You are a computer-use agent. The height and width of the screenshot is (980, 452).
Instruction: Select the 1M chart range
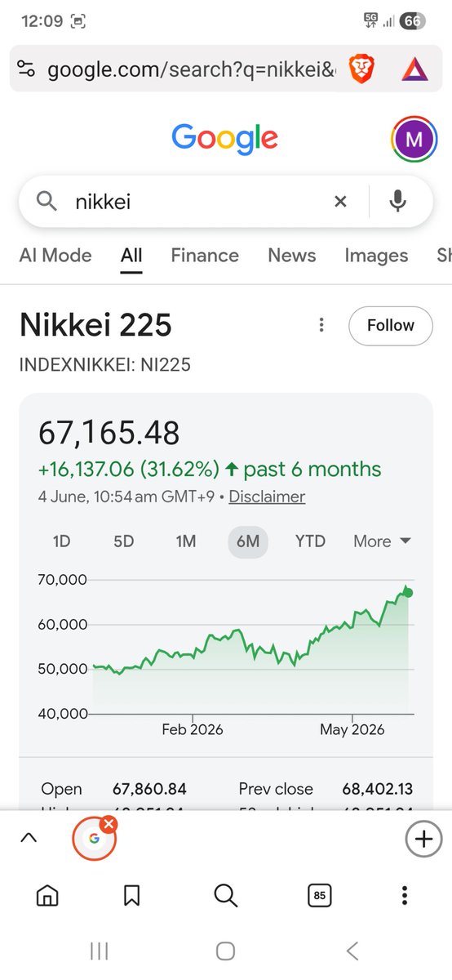tap(186, 541)
